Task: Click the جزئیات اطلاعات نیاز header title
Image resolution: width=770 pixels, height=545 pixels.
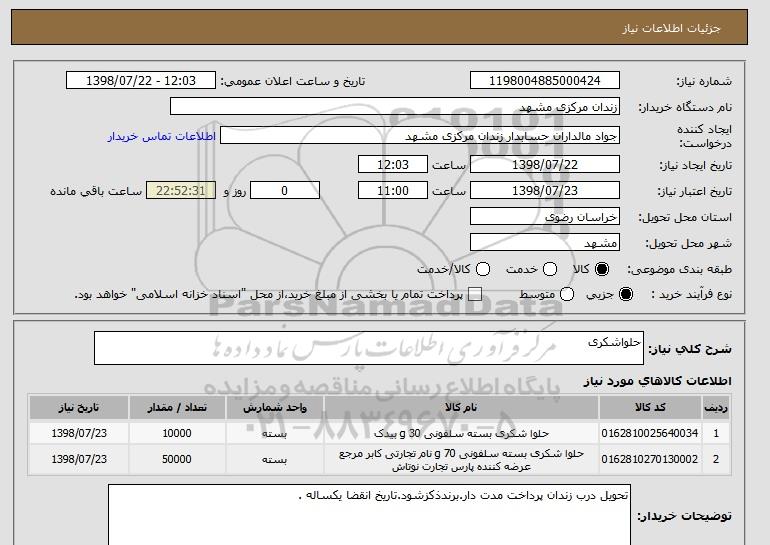Action: pyautogui.click(x=671, y=28)
